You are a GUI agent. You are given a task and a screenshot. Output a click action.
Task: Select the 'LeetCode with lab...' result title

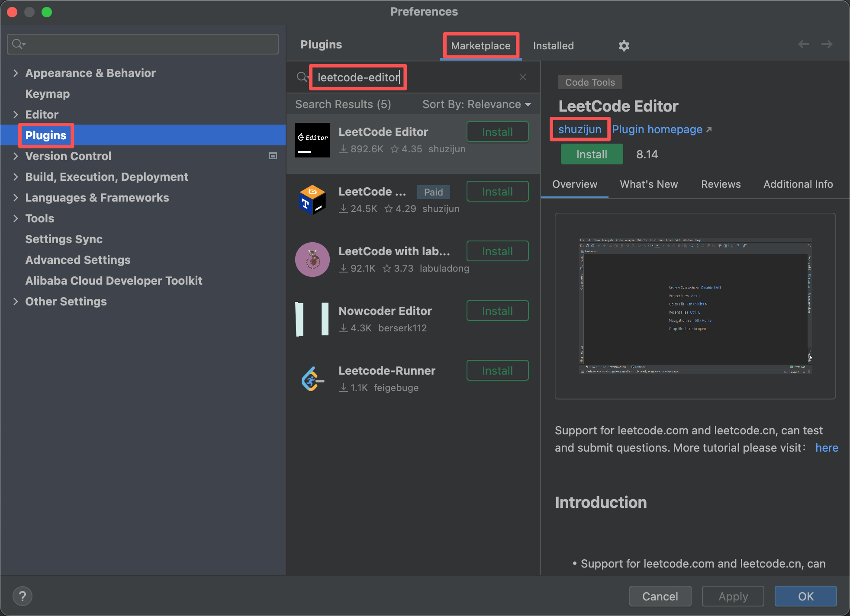click(394, 251)
